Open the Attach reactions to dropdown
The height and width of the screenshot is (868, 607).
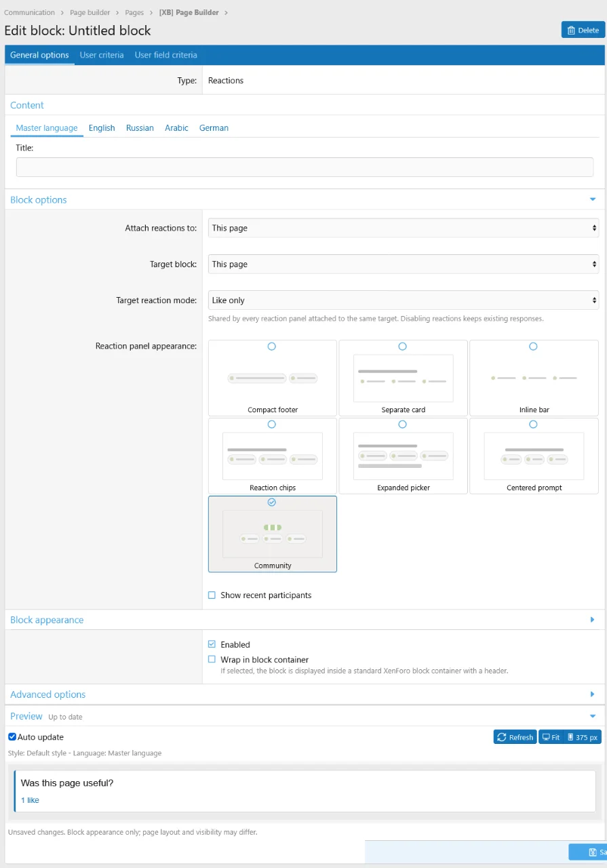point(404,228)
